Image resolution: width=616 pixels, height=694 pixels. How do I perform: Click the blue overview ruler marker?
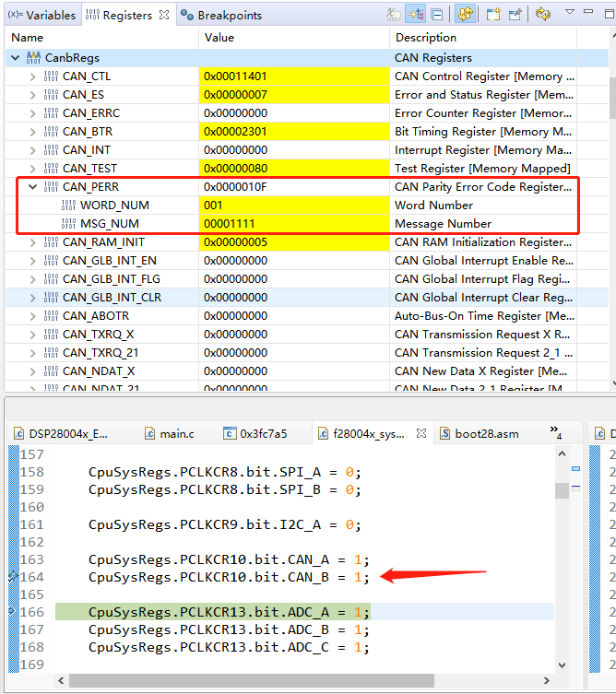click(575, 469)
